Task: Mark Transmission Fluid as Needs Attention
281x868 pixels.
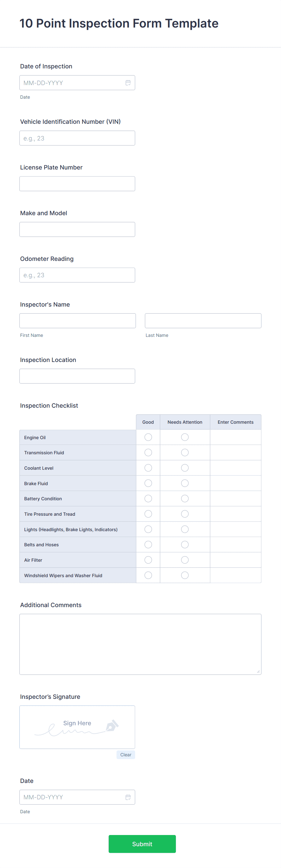Action: pyautogui.click(x=185, y=452)
